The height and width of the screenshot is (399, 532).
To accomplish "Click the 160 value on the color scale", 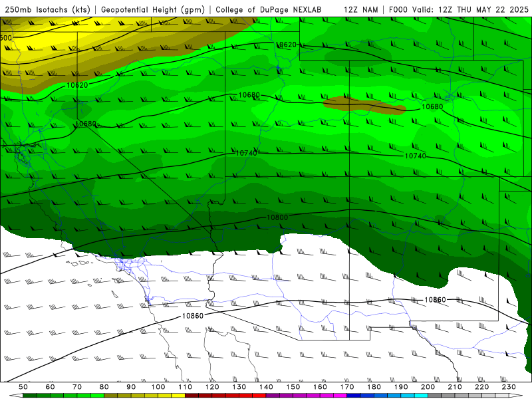I will [x=320, y=387].
